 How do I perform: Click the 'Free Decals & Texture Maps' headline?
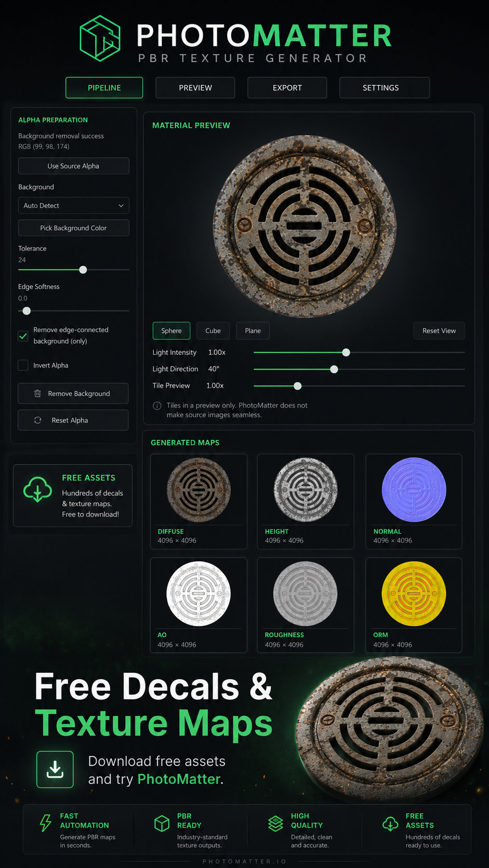coord(153,704)
